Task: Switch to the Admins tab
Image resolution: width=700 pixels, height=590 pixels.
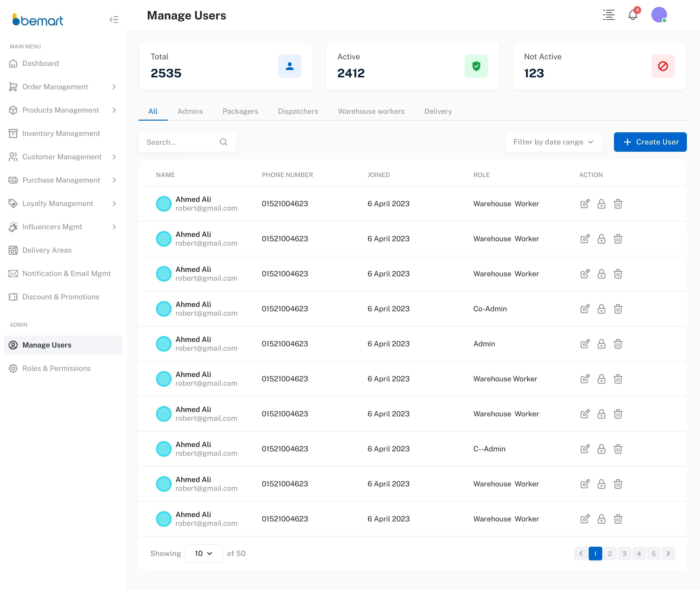Action: click(190, 111)
